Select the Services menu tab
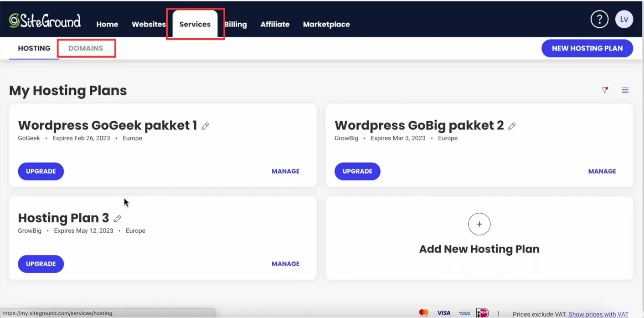 (195, 24)
